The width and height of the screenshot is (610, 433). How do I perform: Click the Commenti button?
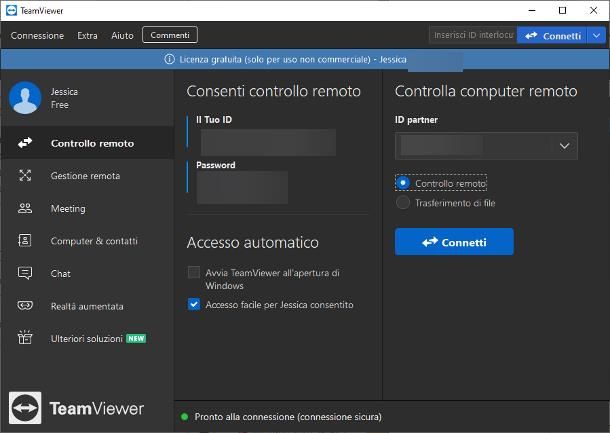tap(170, 35)
